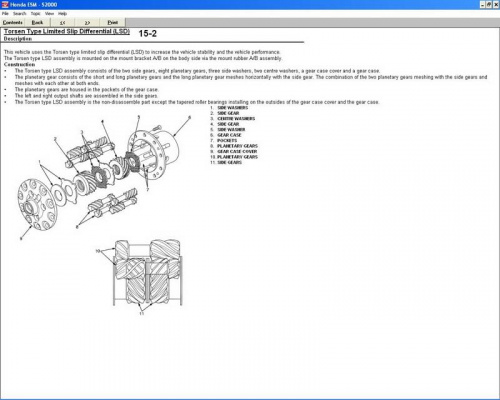Open the File menu
This screenshot has width=500, height=400.
tap(5, 14)
